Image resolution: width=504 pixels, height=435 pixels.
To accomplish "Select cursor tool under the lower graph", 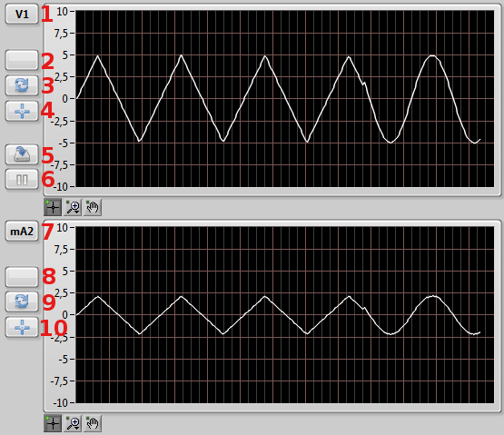I will (53, 423).
